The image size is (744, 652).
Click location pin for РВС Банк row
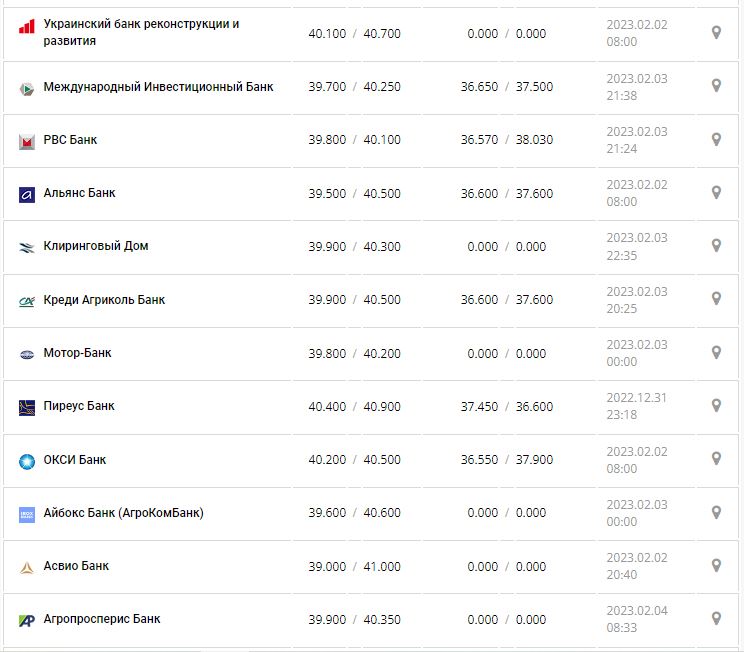[716, 139]
